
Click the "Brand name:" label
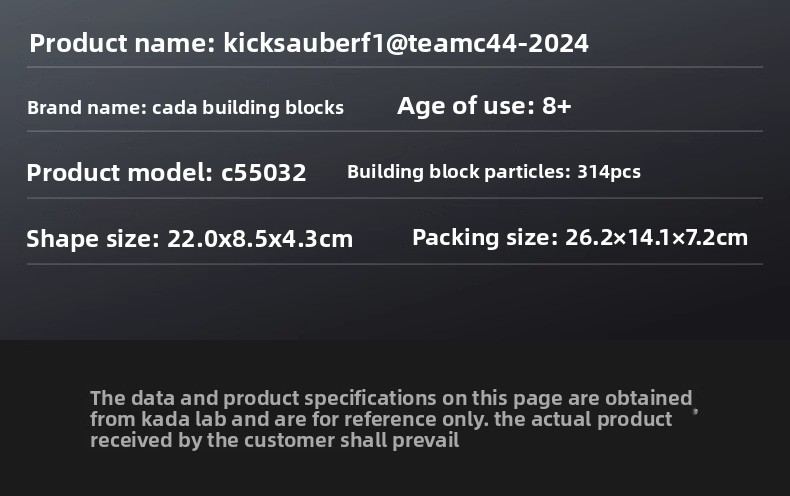pyautogui.click(x=86, y=107)
